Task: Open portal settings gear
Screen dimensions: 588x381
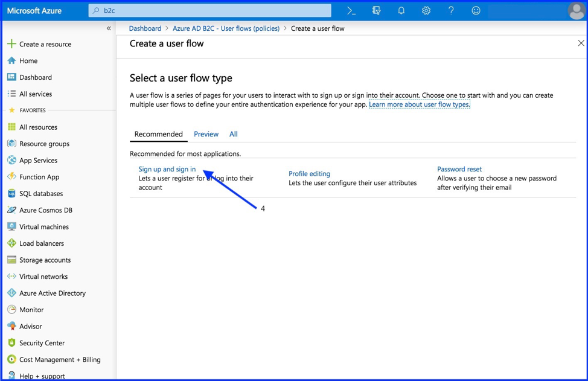Action: click(x=426, y=10)
